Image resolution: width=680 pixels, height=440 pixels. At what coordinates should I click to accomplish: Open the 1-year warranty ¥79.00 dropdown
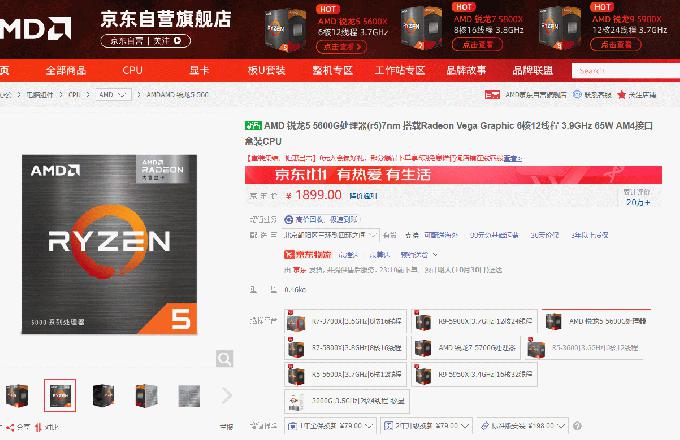pos(330,426)
